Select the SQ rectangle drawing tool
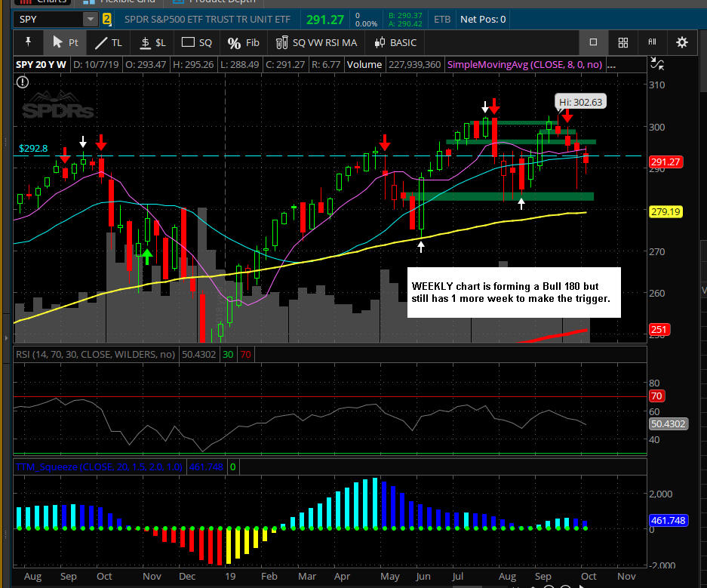 tap(198, 43)
